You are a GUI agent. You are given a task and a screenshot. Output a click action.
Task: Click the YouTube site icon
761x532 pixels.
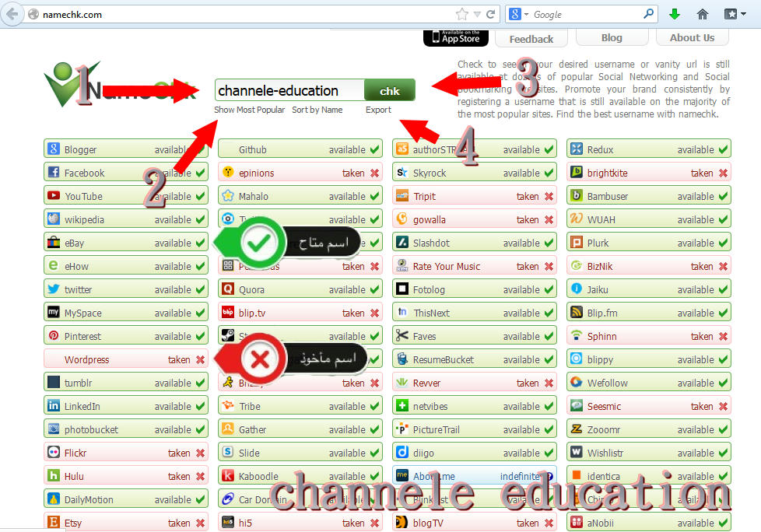(54, 195)
